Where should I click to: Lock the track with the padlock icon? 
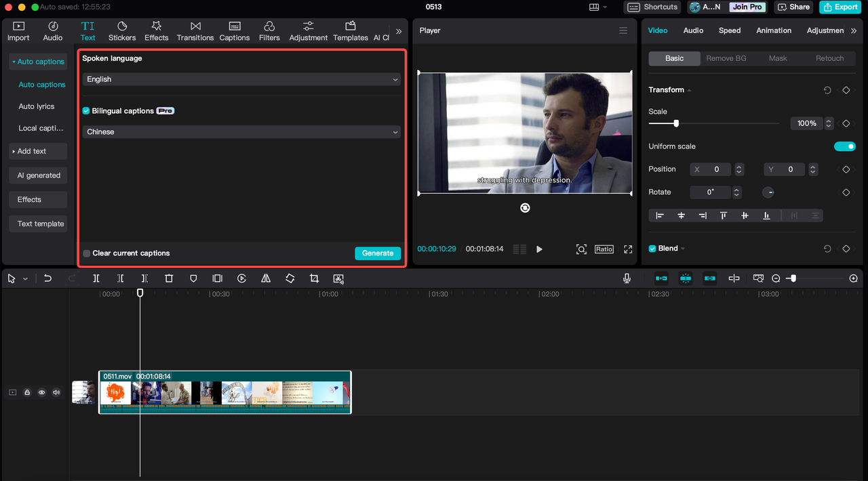coord(27,392)
